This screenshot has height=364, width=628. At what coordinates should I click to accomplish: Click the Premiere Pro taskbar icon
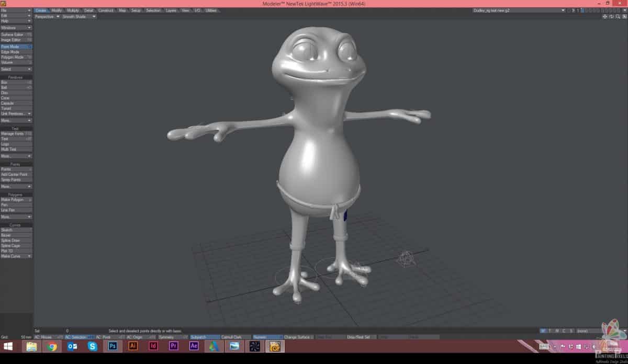(x=174, y=346)
